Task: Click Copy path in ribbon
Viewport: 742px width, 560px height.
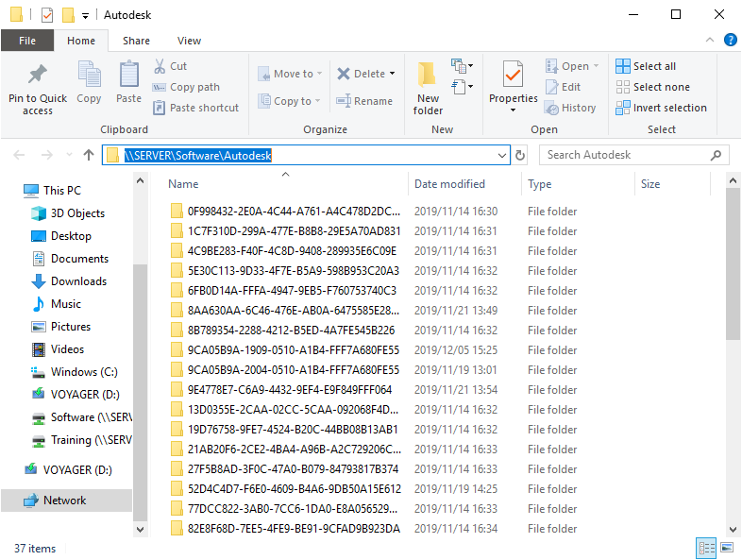Action: 186,87
